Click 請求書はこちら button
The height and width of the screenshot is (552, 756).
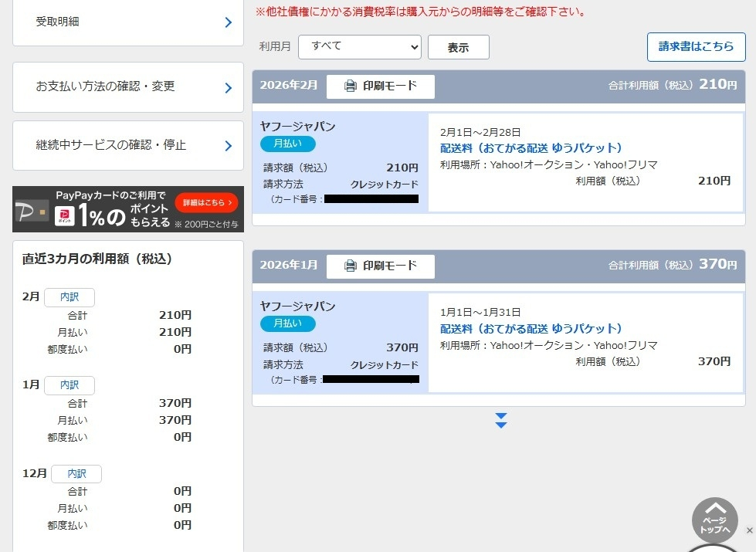tap(697, 47)
